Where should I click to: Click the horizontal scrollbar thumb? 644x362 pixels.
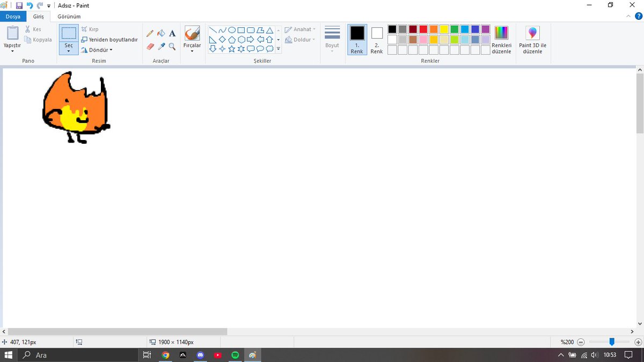point(118,331)
